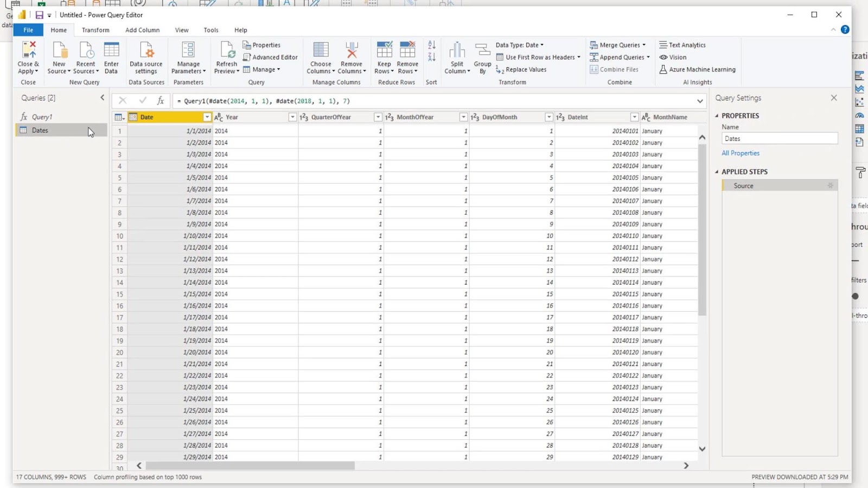
Task: Click the horizontal scrollbar right arrow
Action: (686, 466)
